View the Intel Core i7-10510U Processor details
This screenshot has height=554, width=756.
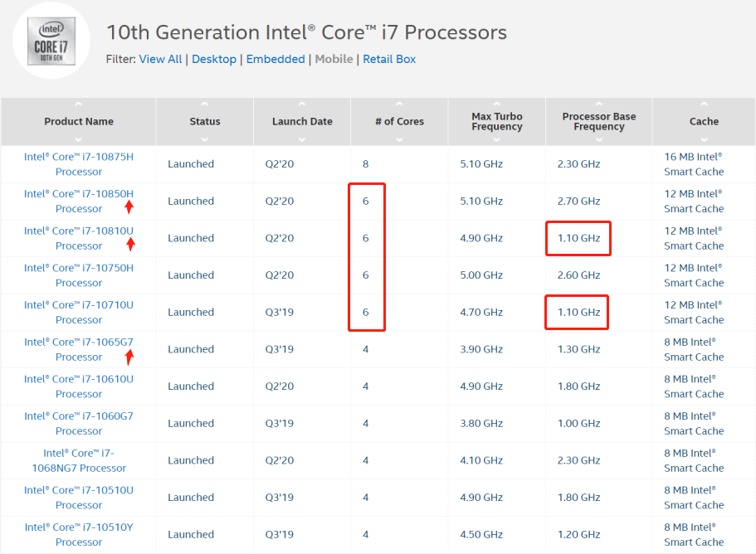[79, 498]
